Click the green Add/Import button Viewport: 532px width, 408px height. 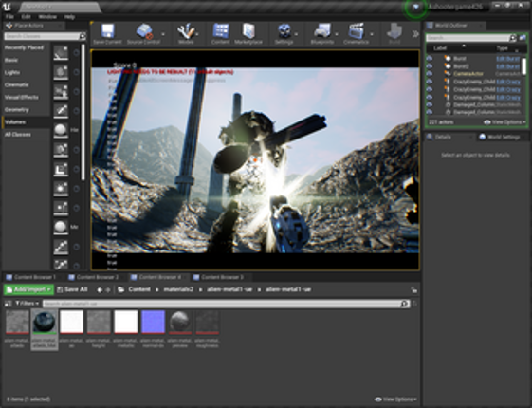(x=28, y=289)
